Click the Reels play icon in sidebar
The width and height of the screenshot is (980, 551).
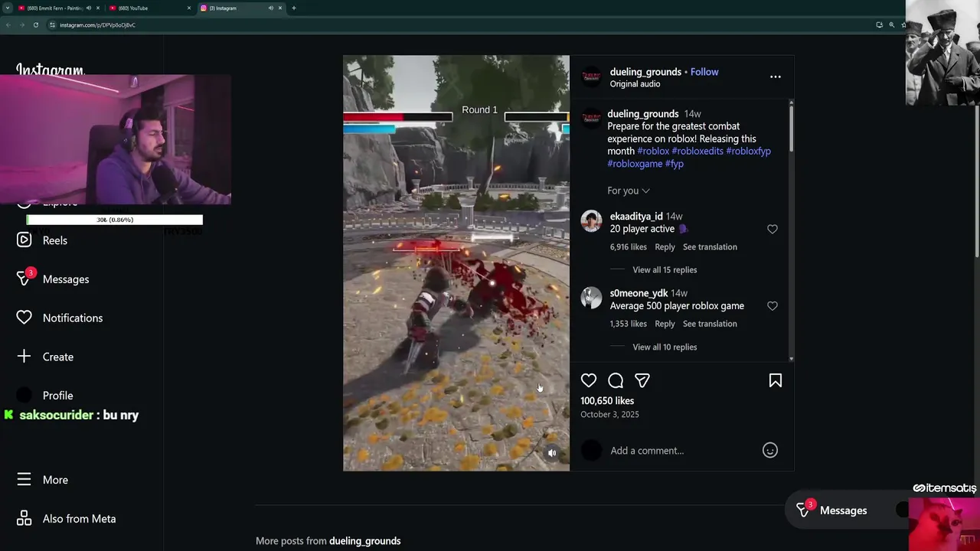(24, 240)
